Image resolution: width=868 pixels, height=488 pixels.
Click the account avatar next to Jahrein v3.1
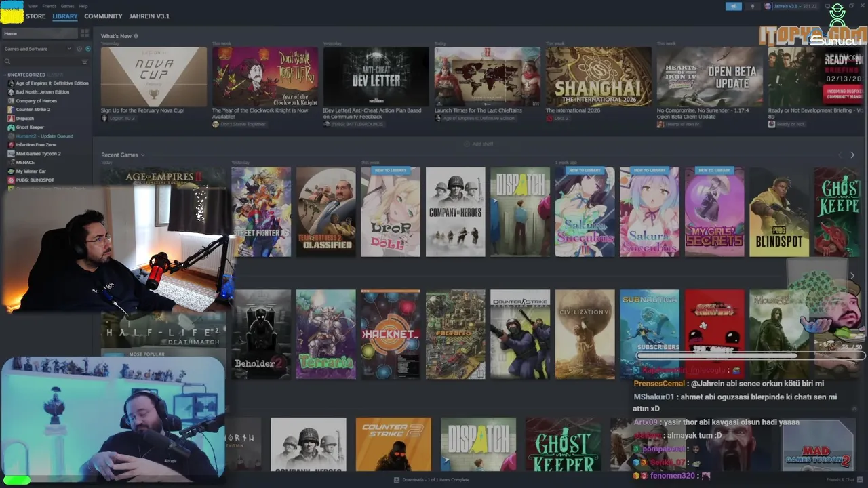[768, 6]
